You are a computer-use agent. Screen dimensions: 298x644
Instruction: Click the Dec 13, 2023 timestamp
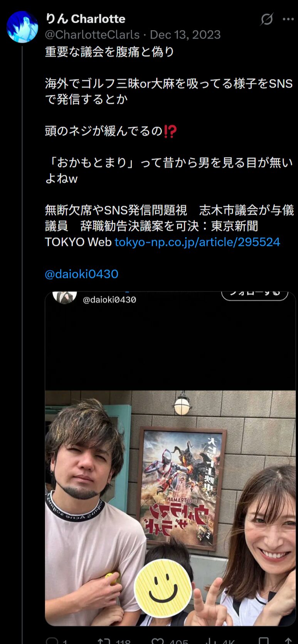185,35
